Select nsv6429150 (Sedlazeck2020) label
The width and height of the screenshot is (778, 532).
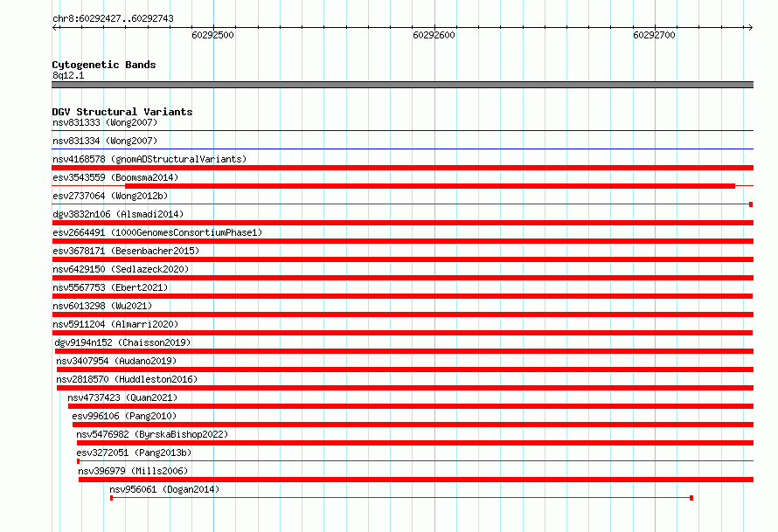[121, 269]
